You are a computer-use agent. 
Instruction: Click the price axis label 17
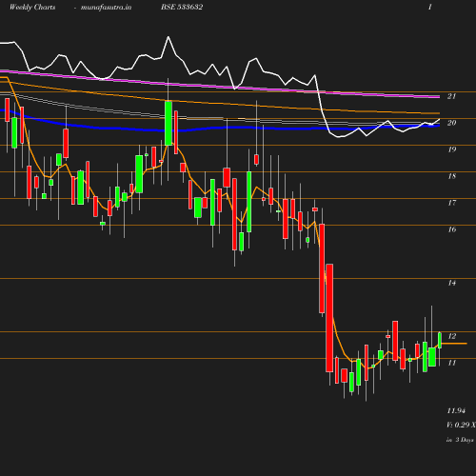pyautogui.click(x=452, y=203)
